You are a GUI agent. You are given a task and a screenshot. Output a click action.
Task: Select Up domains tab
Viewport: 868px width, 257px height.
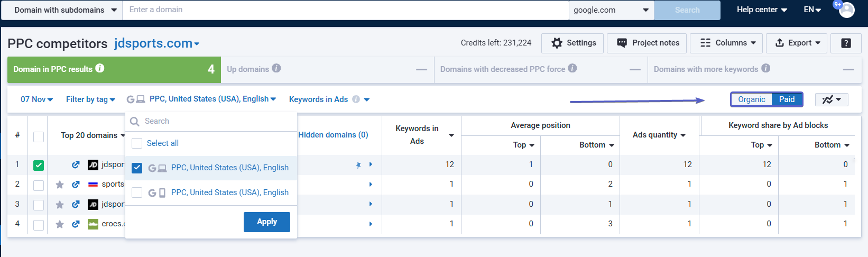coord(328,69)
